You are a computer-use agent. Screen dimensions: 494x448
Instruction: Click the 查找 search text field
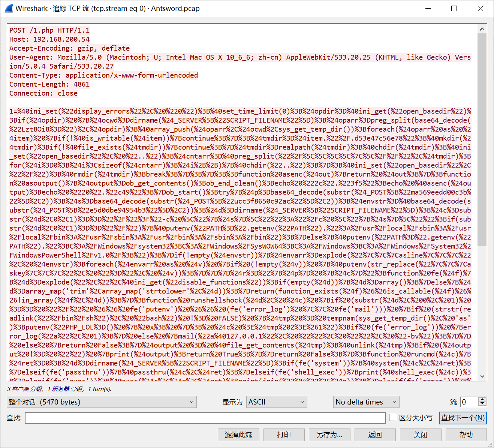[x=205, y=418]
